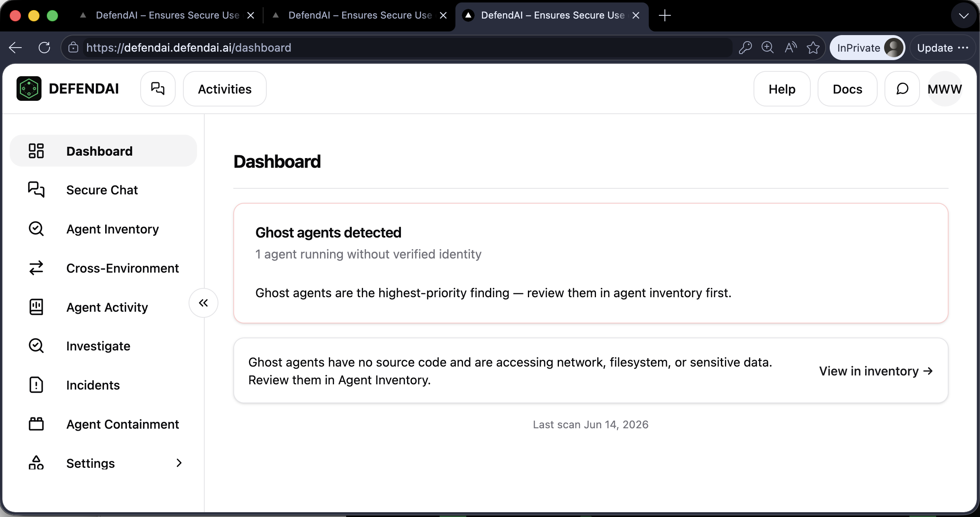Click the address bar URL field
Image resolution: width=980 pixels, height=517 pixels.
tap(407, 48)
